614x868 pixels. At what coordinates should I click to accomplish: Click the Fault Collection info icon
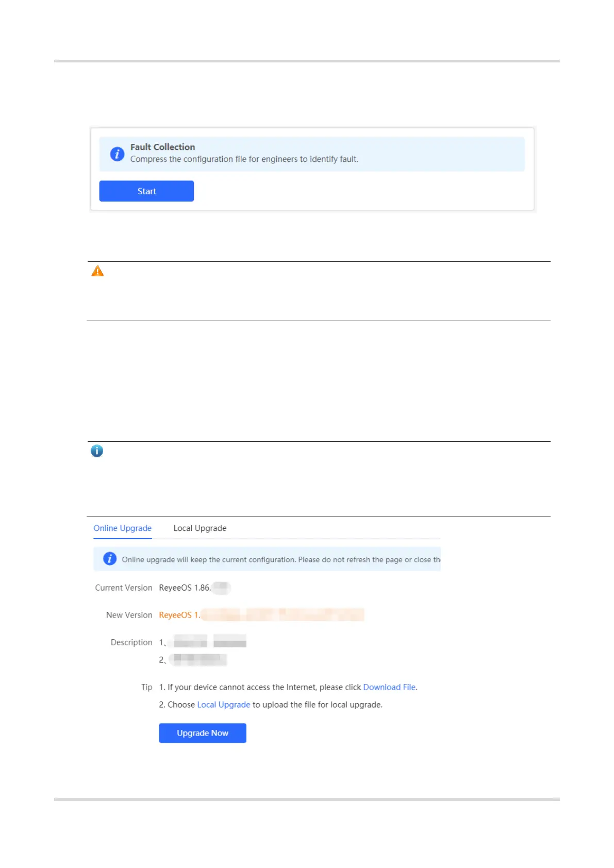coord(117,154)
